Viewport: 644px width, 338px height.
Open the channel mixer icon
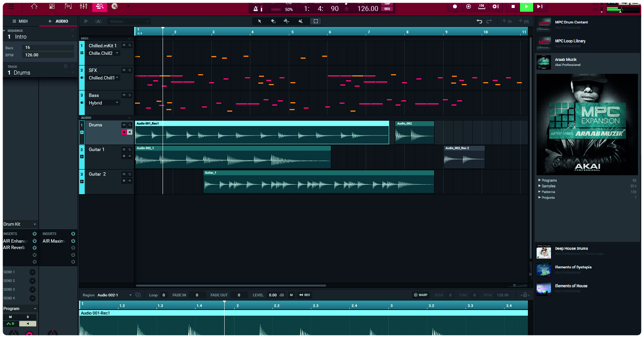click(84, 6)
